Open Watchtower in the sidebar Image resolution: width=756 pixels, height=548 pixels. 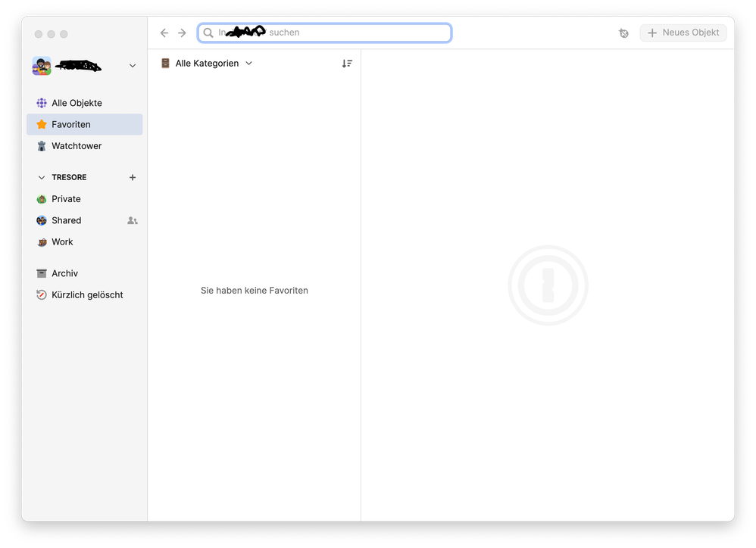point(76,146)
